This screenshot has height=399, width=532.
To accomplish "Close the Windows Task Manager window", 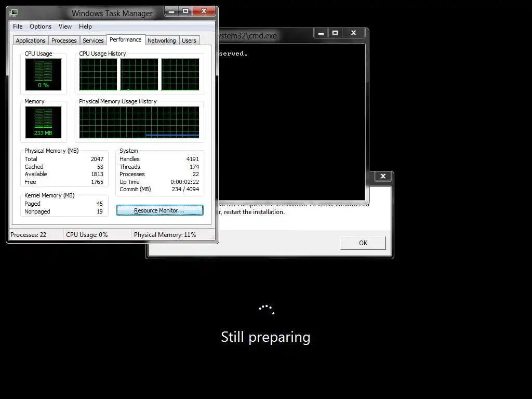I will tap(204, 11).
